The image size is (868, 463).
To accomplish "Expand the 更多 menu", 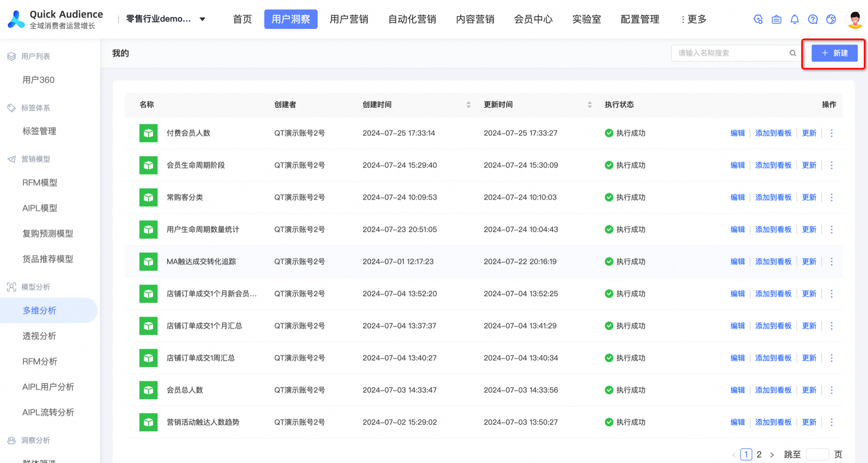I will pyautogui.click(x=694, y=19).
